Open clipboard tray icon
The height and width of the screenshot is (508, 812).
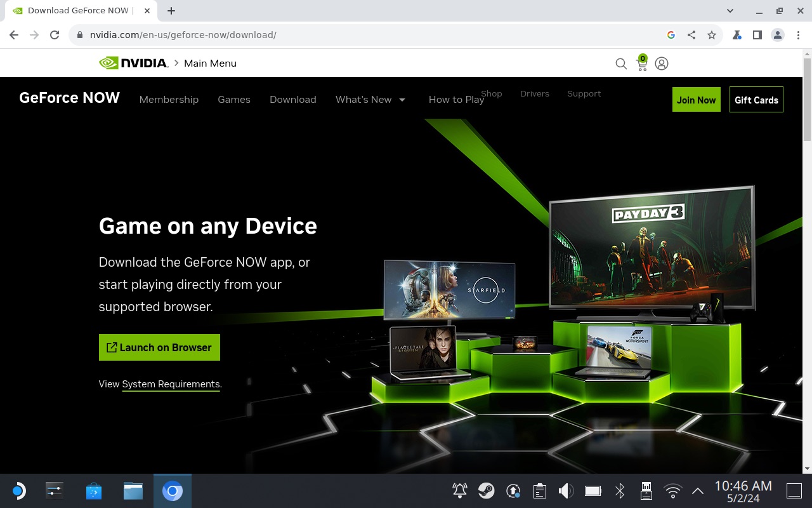click(x=540, y=490)
